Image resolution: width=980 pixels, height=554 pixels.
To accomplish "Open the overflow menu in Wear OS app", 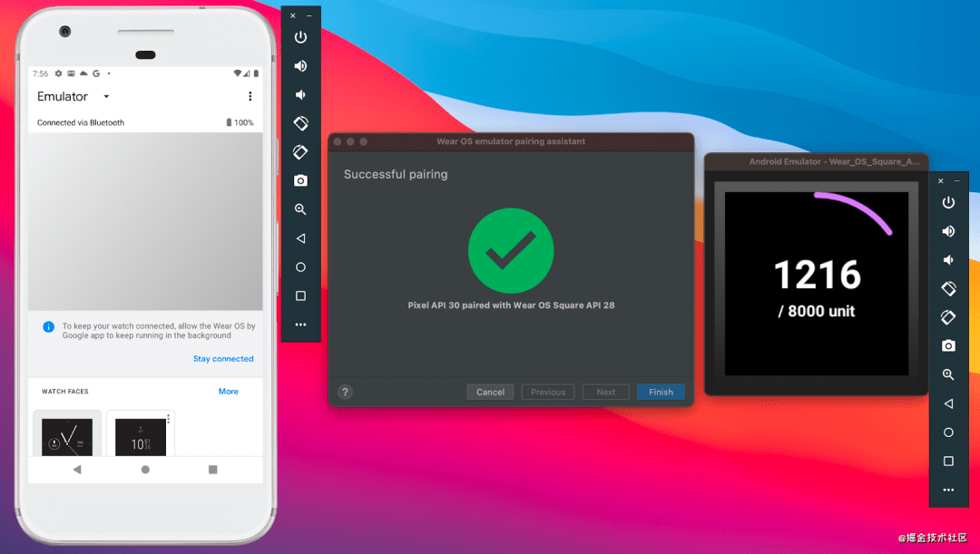I will point(250,96).
